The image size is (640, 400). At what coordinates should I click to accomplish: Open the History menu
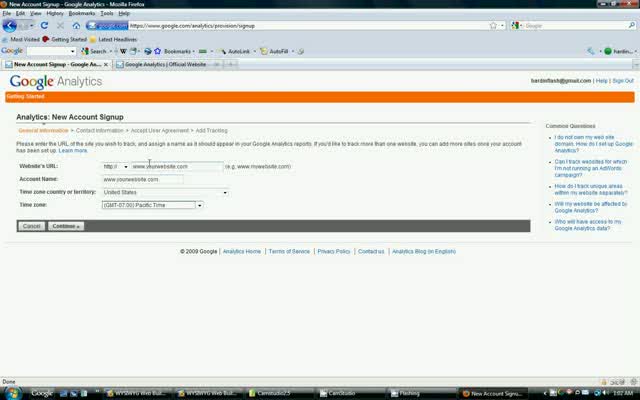tap(55, 13)
